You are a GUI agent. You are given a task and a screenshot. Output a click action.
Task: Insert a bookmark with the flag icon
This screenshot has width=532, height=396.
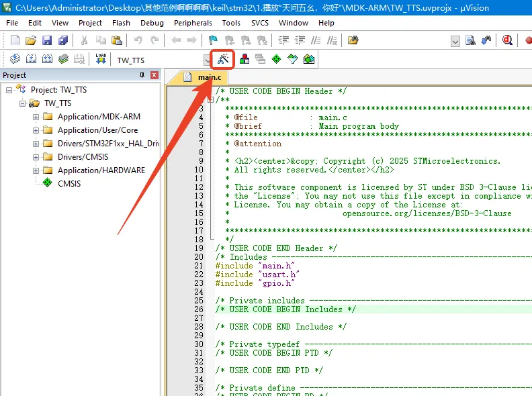[213, 40]
